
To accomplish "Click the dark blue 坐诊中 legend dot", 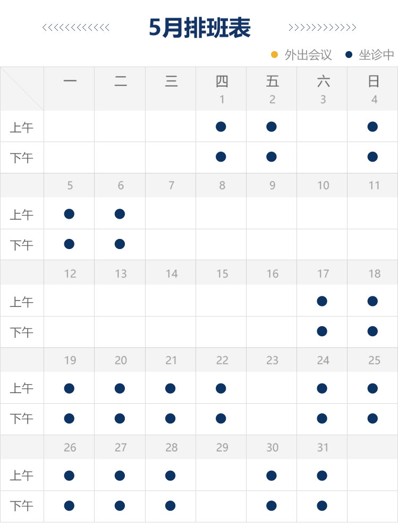I will click(x=349, y=55).
